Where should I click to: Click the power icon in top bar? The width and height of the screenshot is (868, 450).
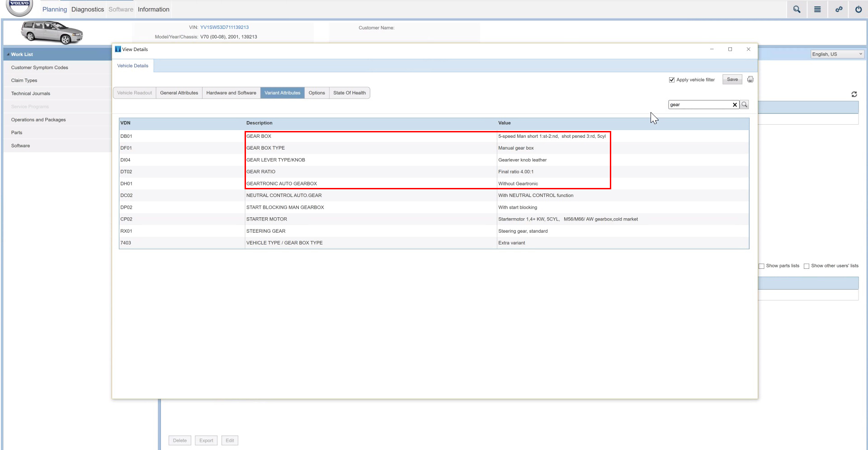[x=858, y=9]
